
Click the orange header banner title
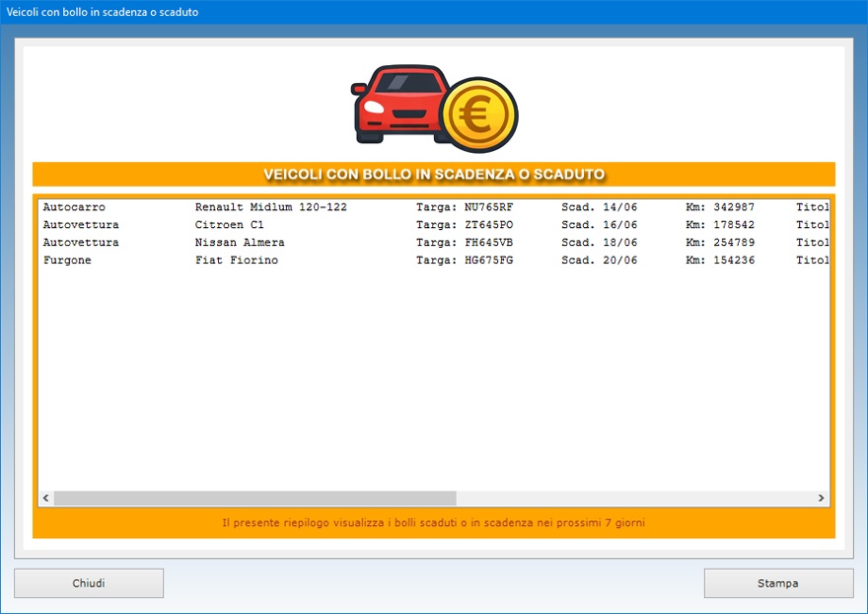(434, 175)
